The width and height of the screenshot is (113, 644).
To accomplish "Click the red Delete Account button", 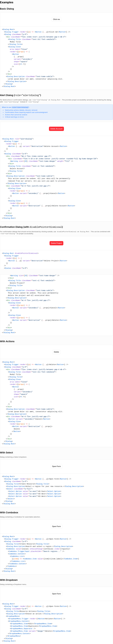I will [56, 129].
